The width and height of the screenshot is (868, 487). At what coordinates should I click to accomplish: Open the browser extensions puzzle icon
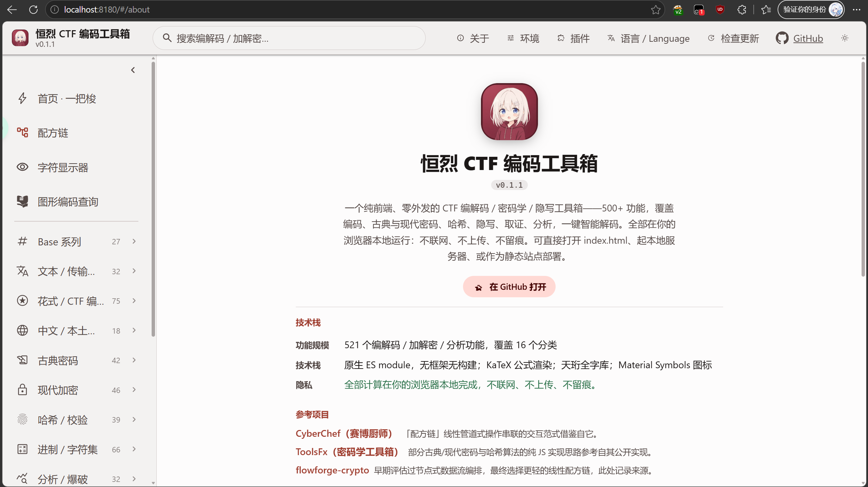pos(741,10)
